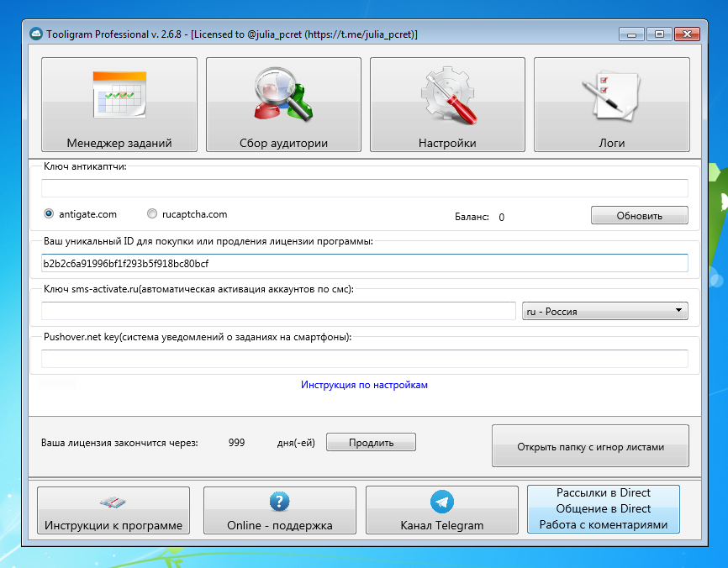The height and width of the screenshot is (568, 728).
Task: Choose Работа с коментариями option
Action: (603, 523)
